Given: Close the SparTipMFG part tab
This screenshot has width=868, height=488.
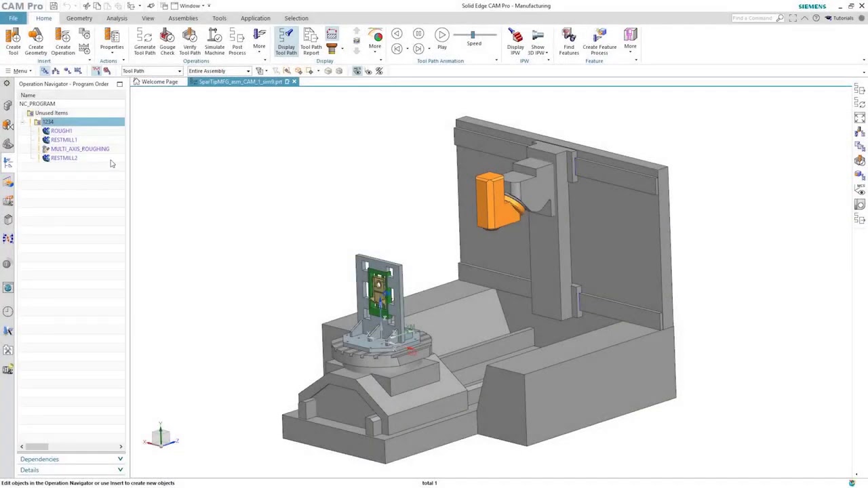Looking at the screenshot, I should pyautogui.click(x=294, y=82).
